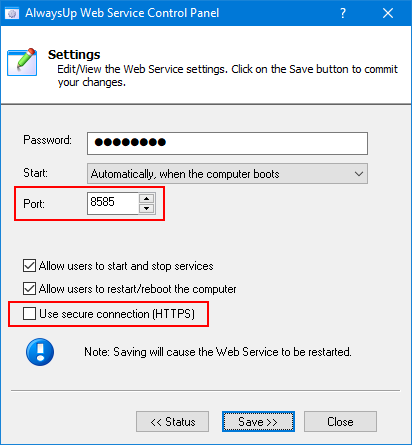The width and height of the screenshot is (412, 445).
Task: Click the Save >> button
Action: [258, 422]
